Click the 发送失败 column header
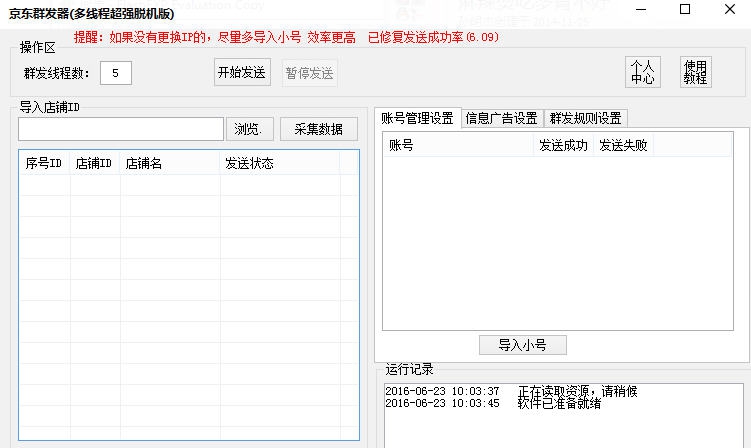 click(624, 145)
